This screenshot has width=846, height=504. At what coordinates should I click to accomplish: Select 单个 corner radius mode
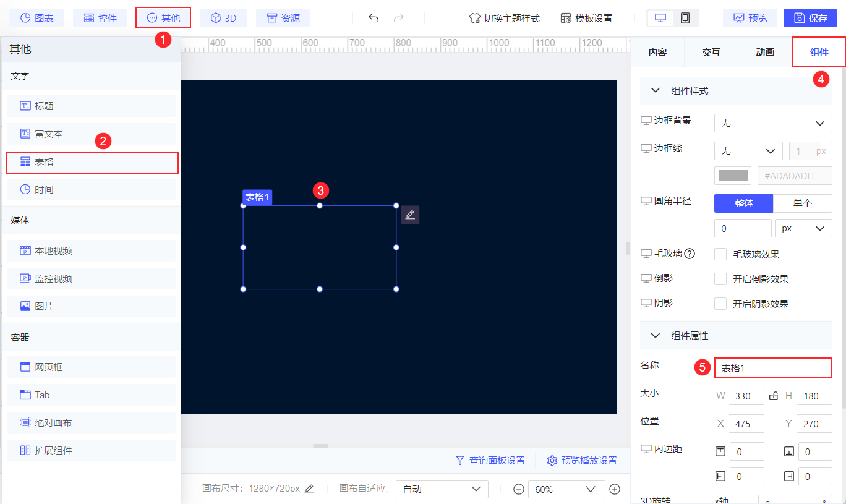pyautogui.click(x=803, y=203)
